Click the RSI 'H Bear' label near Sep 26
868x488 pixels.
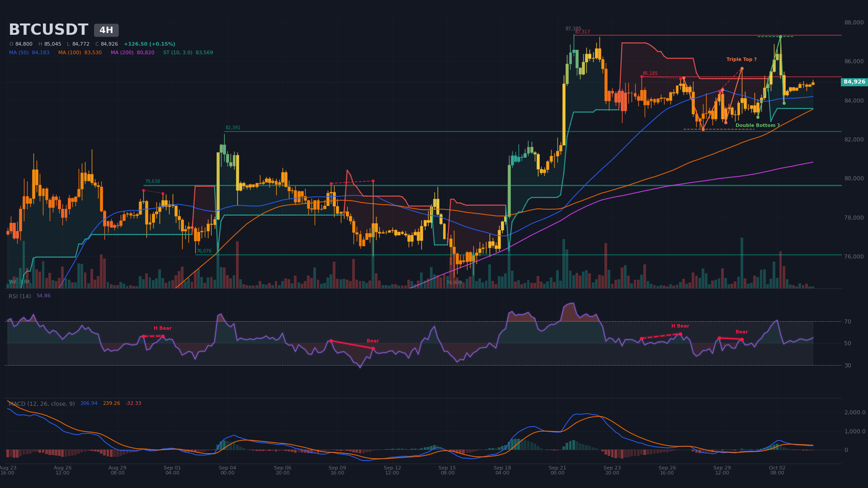coord(680,326)
